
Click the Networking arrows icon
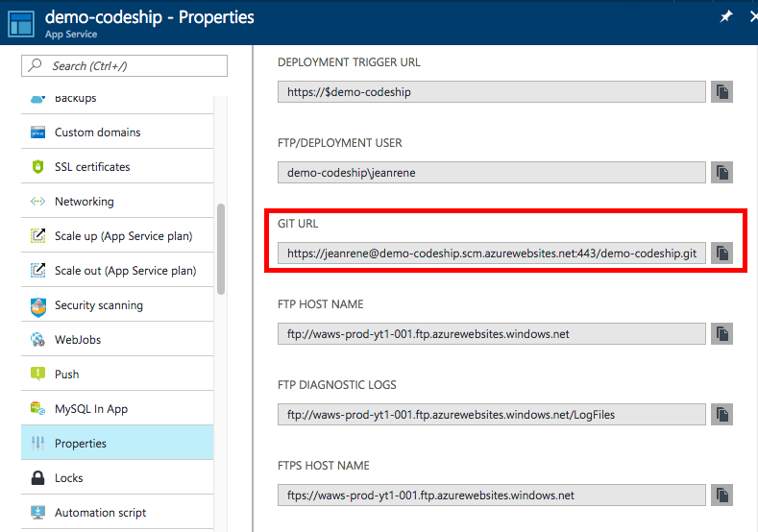coord(37,201)
